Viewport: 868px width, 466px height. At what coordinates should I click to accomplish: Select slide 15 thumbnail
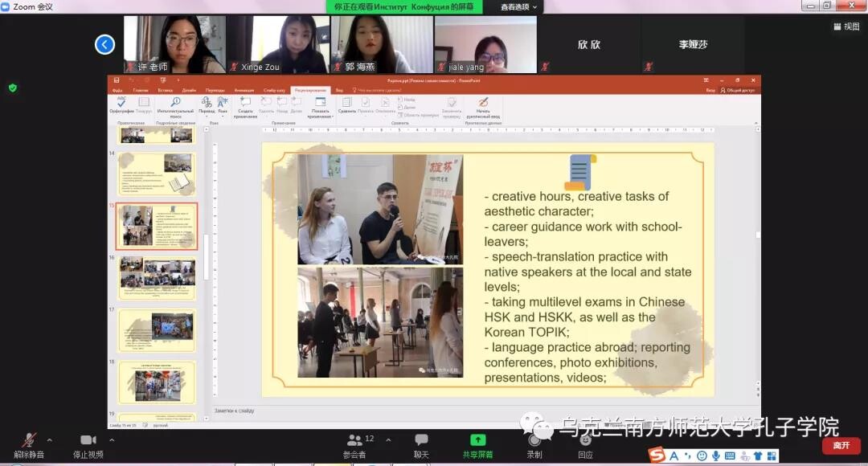157,226
